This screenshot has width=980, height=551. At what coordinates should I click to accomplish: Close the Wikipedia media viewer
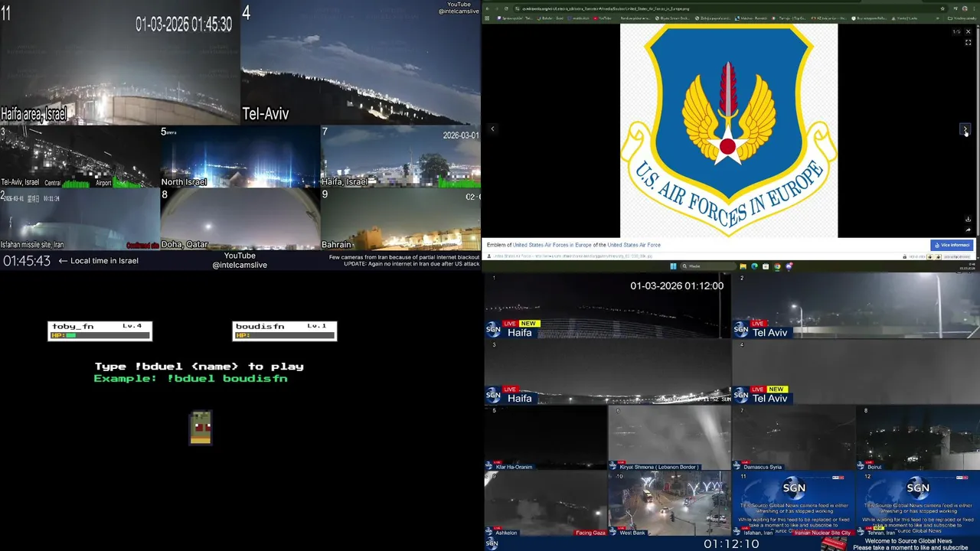(968, 31)
